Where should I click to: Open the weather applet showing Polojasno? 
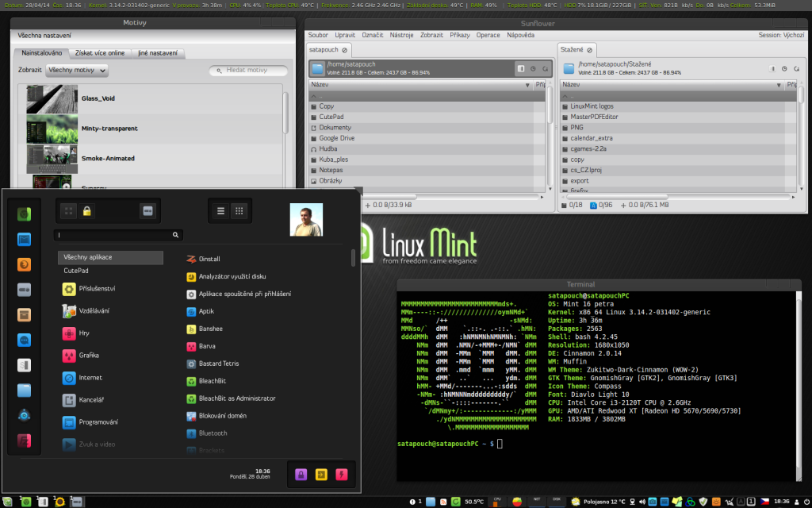598,502
